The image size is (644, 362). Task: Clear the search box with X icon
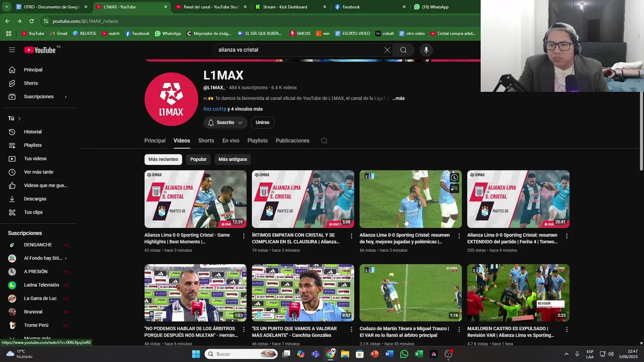pyautogui.click(x=387, y=50)
